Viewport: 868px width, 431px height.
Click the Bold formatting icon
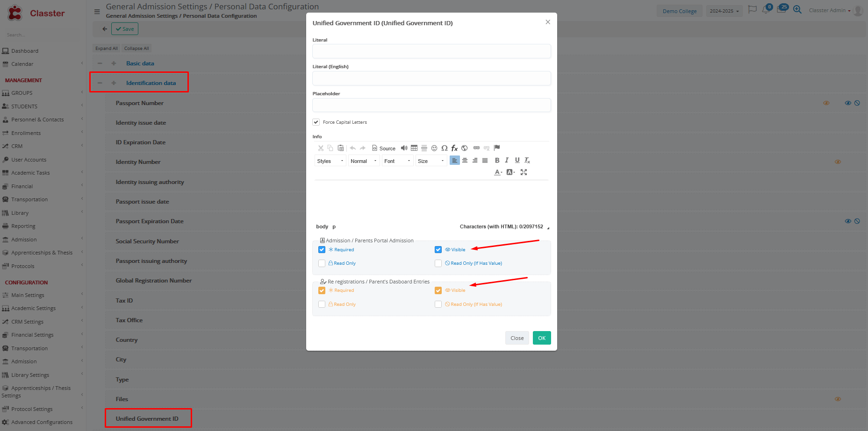pyautogui.click(x=497, y=160)
